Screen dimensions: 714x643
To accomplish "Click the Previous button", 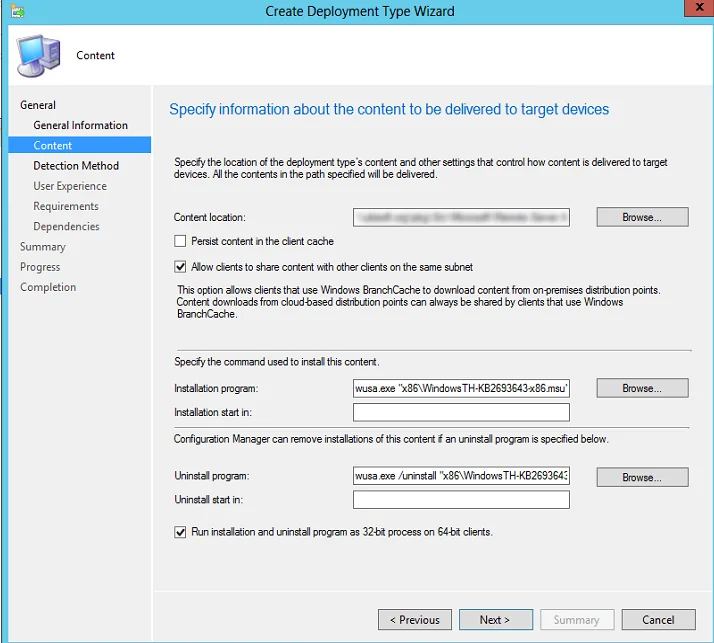I will coord(415,620).
